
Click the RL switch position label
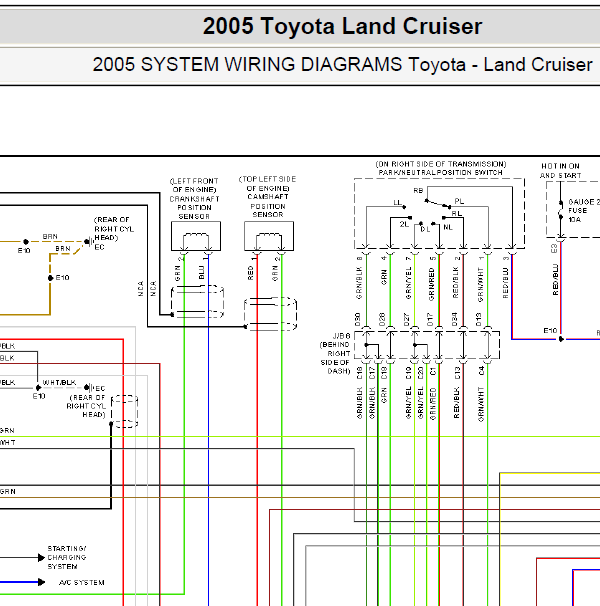(457, 213)
